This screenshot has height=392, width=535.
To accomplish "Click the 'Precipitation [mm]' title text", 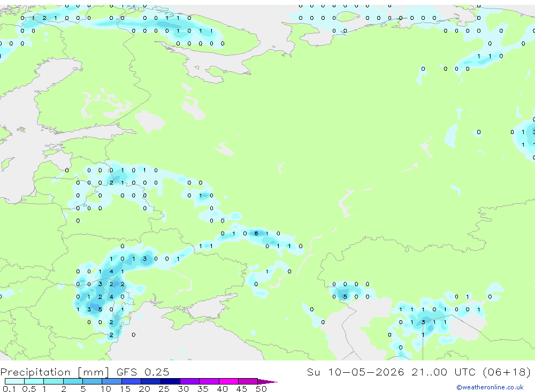I will click(55, 372).
